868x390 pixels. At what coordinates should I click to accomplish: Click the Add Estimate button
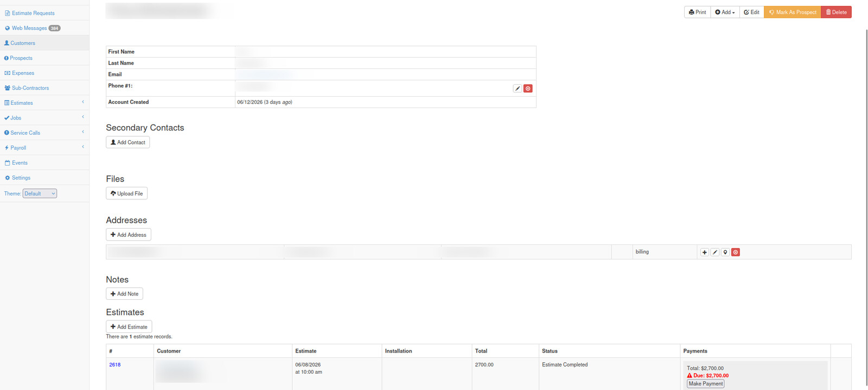tap(129, 327)
